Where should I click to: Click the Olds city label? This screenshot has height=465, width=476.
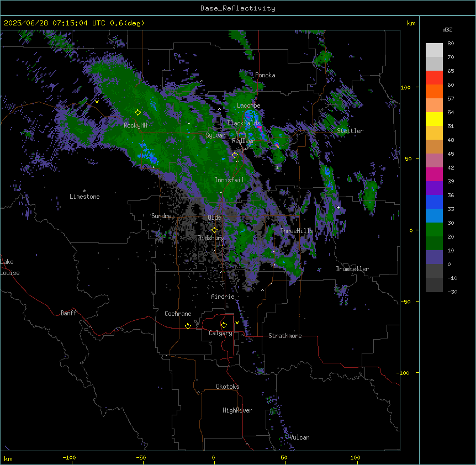214,218
